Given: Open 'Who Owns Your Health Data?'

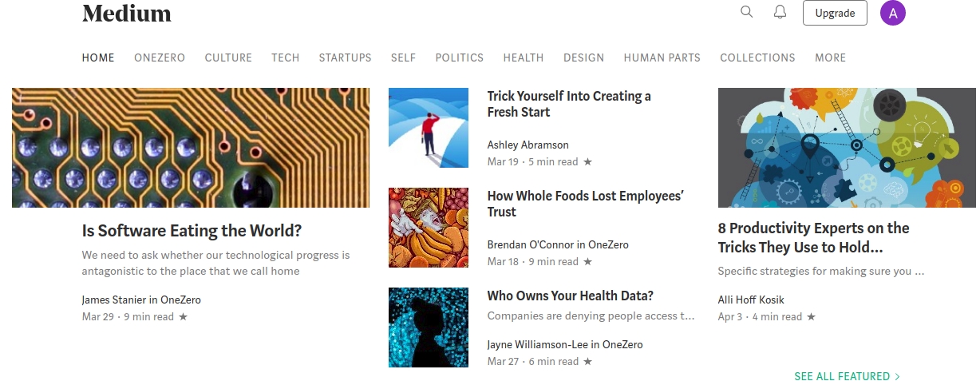Looking at the screenshot, I should click(571, 296).
